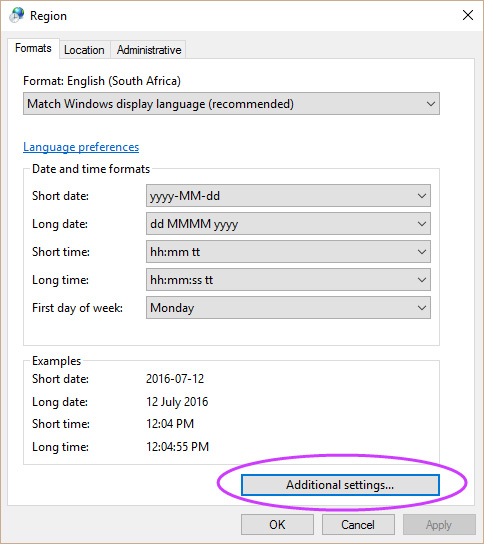Open the Language preferences link

tap(81, 147)
